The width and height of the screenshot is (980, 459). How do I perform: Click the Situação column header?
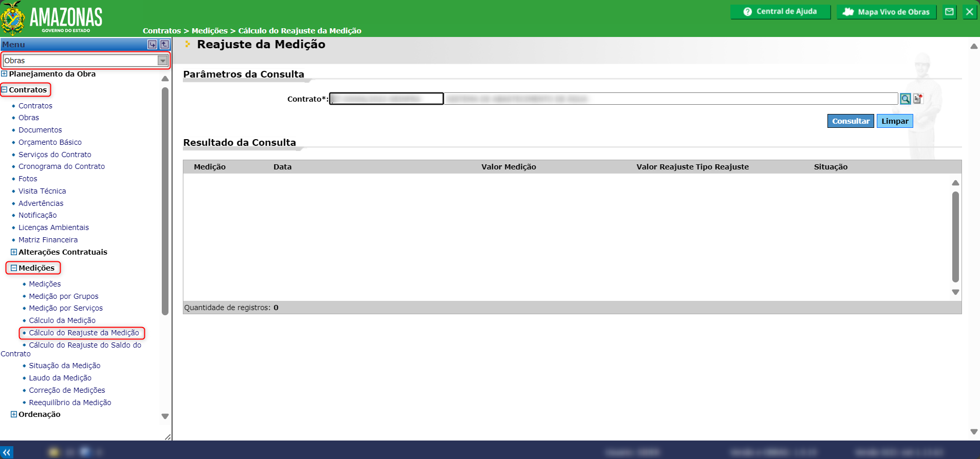[x=831, y=167]
